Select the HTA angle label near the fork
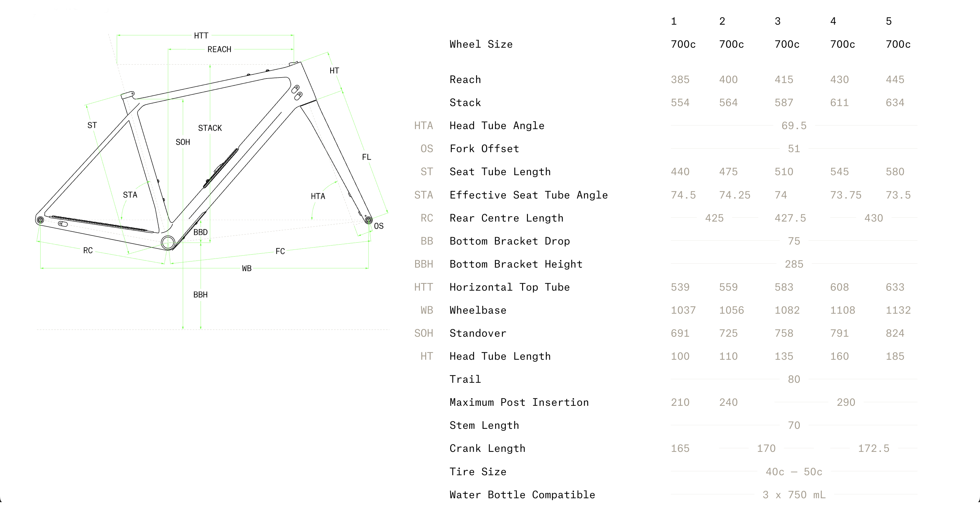Screen dimensions: 980x519 coord(318,196)
